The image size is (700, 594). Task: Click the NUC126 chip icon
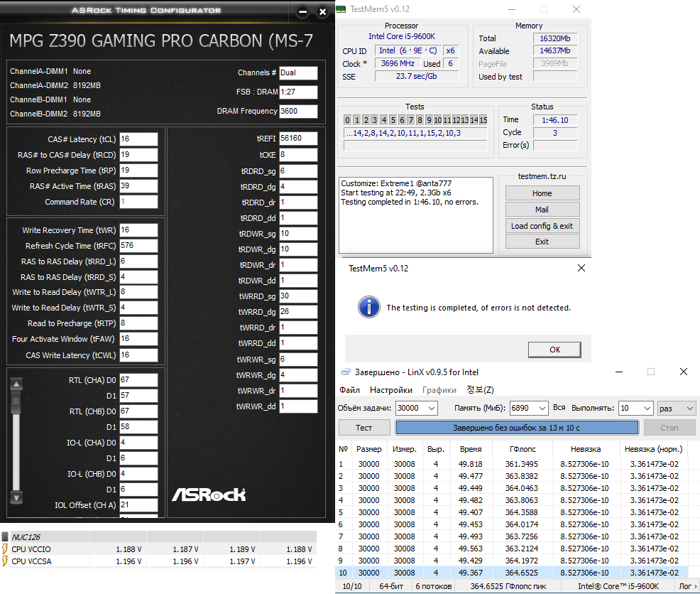[5, 536]
